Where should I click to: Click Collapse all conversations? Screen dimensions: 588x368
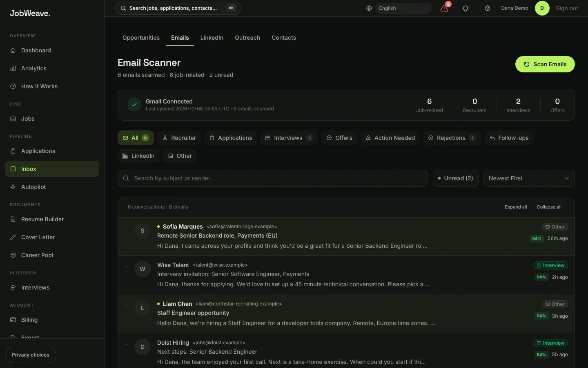pos(549,207)
